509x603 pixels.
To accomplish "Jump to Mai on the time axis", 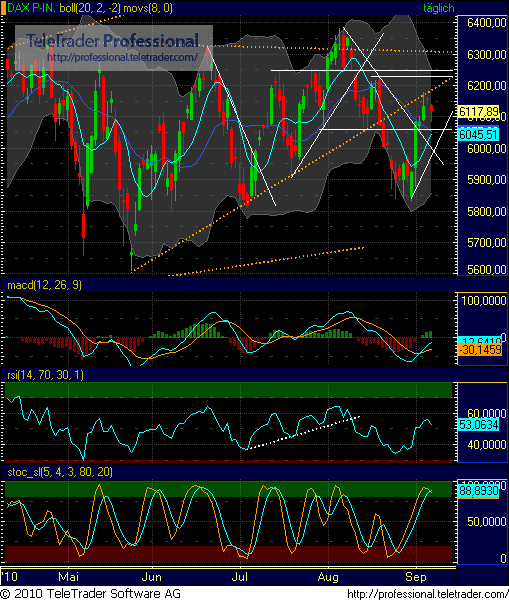I will 68,577.
